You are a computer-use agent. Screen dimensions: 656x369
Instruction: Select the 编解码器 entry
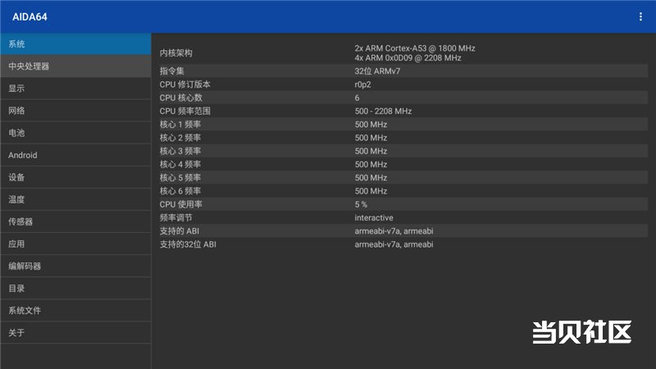(76, 266)
